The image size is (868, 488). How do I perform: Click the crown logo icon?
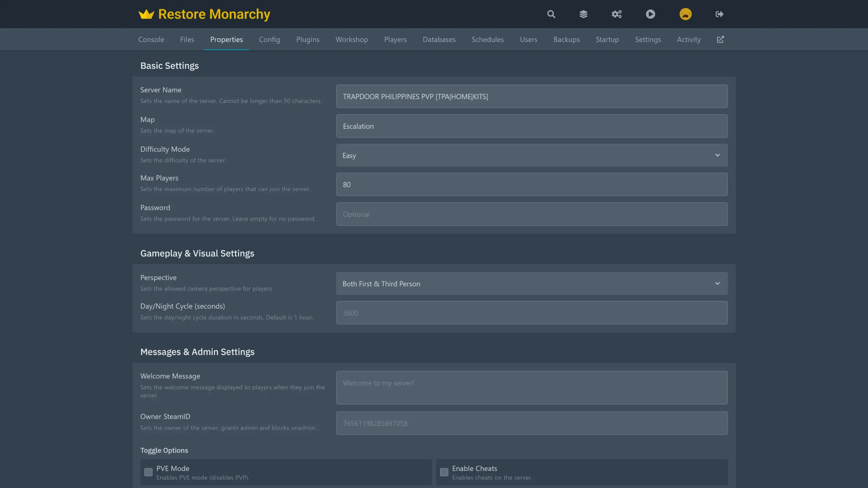(x=146, y=14)
